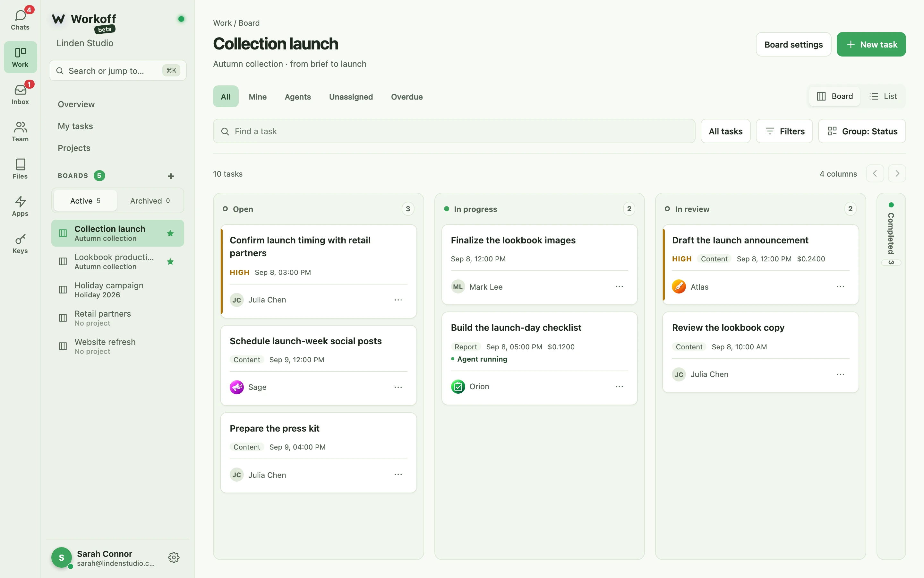Open menu on Draft the launch announcement card

point(840,287)
